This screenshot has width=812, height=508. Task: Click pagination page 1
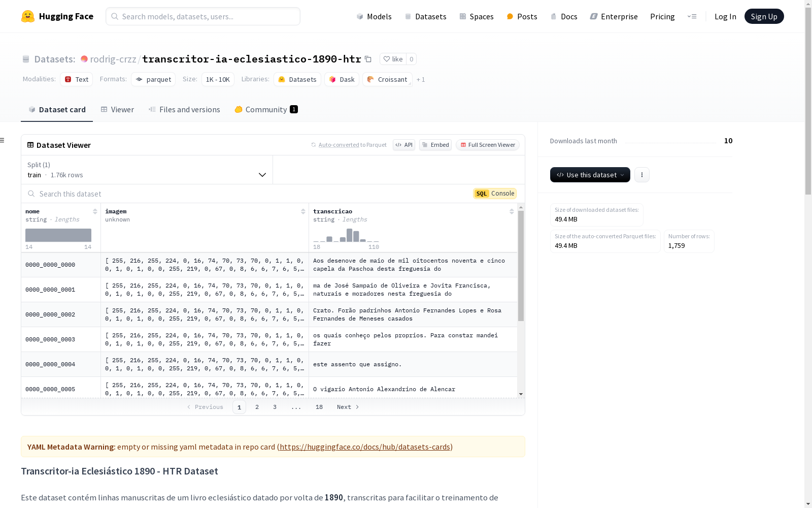pyautogui.click(x=239, y=407)
